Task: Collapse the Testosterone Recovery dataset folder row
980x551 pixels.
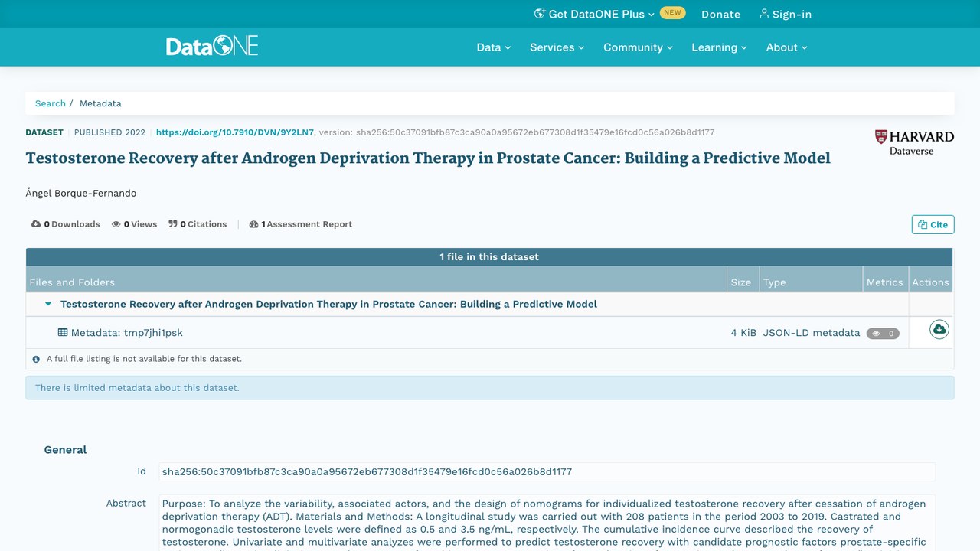Action: pyautogui.click(x=48, y=304)
